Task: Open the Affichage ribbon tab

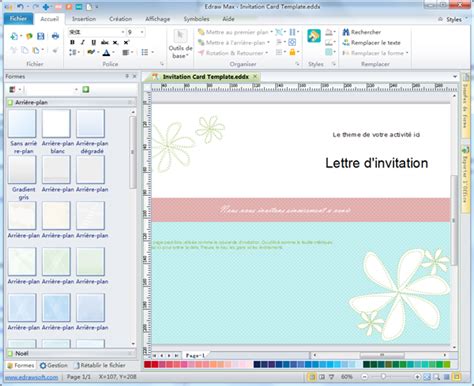Action: pyautogui.click(x=157, y=19)
